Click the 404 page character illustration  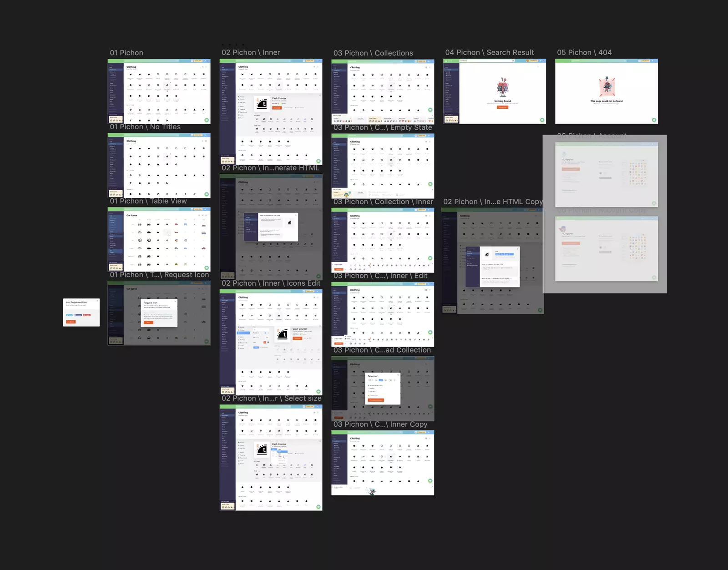[607, 87]
